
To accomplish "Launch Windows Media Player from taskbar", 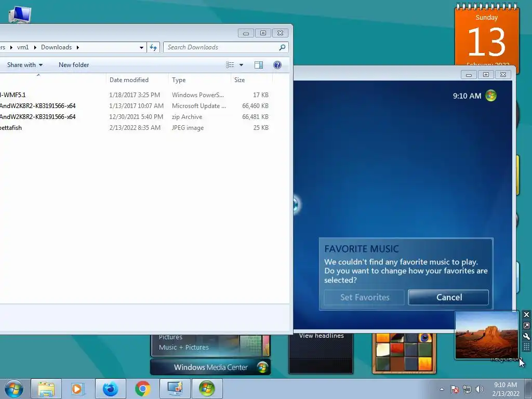I will click(x=77, y=389).
